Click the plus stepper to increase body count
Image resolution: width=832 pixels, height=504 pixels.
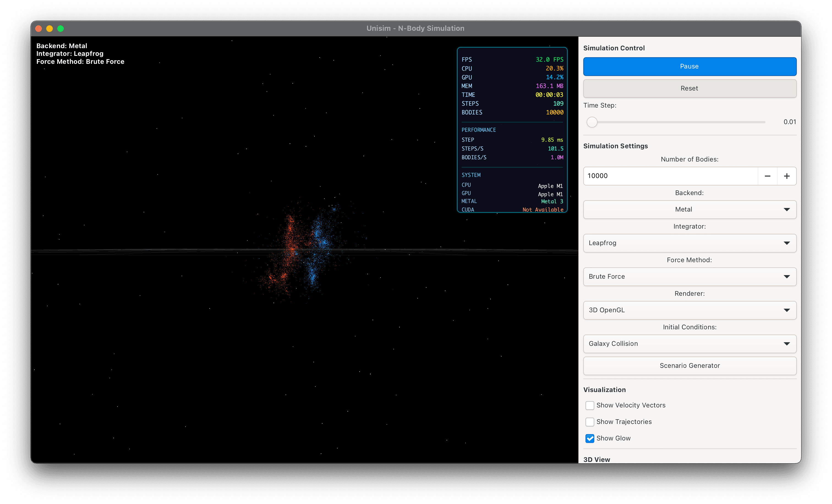click(787, 176)
